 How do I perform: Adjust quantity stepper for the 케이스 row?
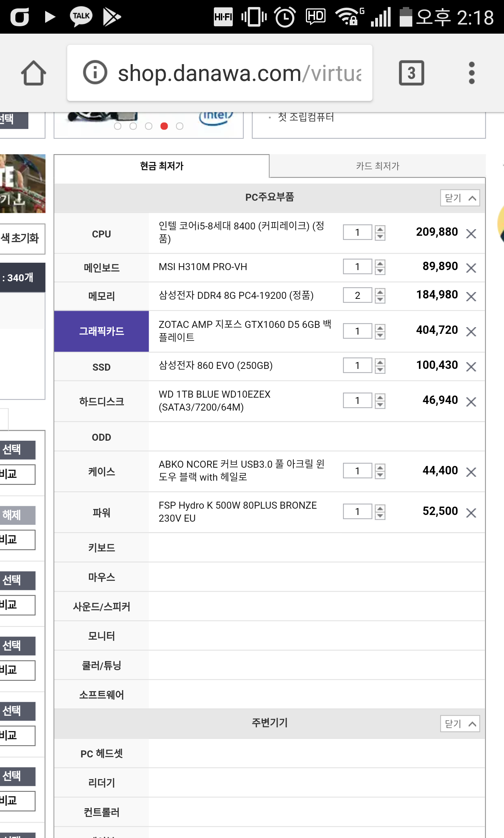click(380, 471)
